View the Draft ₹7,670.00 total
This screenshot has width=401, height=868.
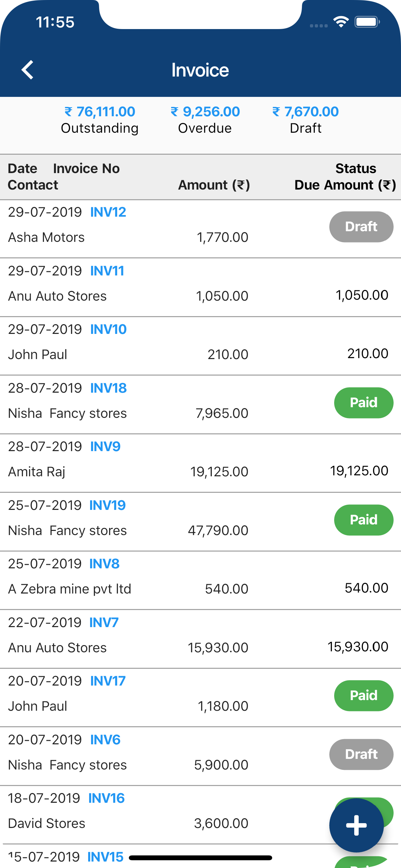[306, 119]
